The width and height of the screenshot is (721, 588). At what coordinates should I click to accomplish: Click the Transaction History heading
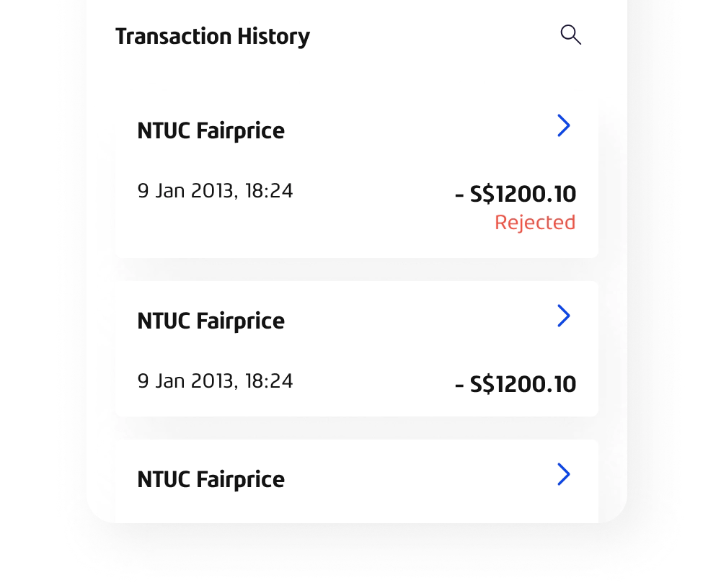(x=213, y=36)
